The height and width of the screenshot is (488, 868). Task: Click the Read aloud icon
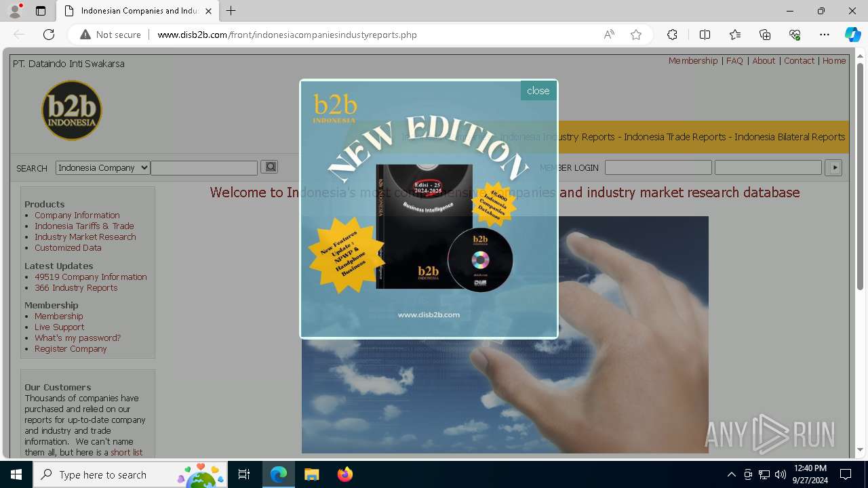pyautogui.click(x=609, y=35)
